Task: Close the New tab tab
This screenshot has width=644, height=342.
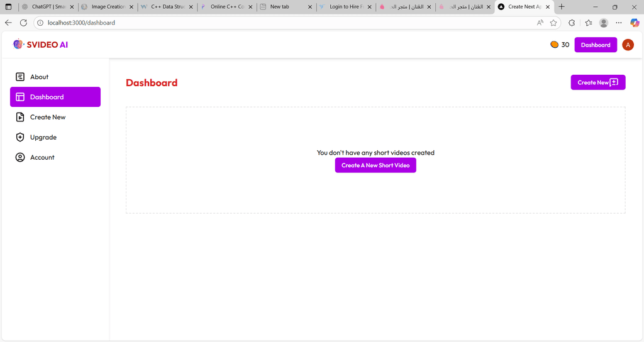Action: tap(309, 7)
